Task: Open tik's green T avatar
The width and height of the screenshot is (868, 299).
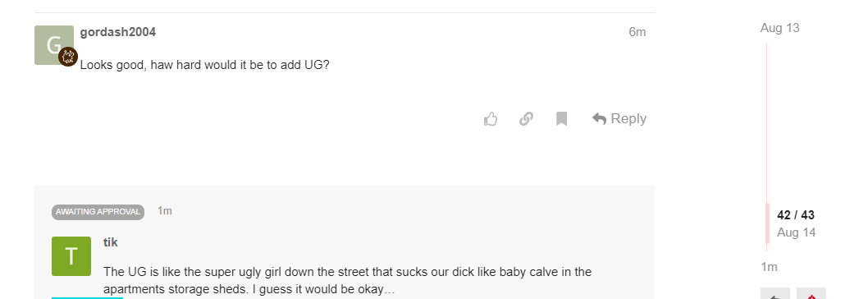Action: click(71, 256)
